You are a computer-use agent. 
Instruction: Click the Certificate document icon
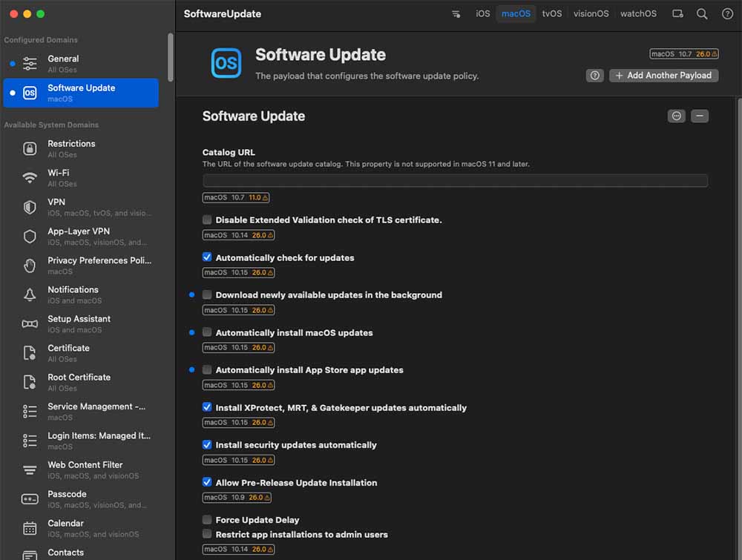click(30, 353)
